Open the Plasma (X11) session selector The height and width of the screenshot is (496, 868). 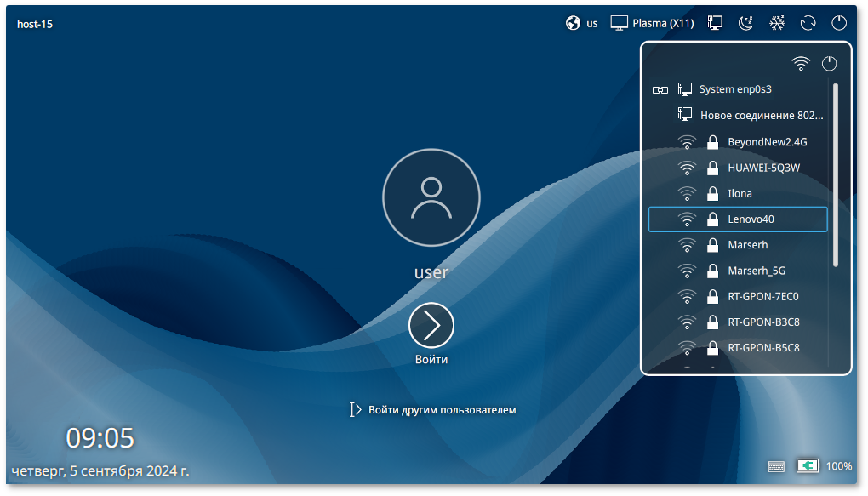click(x=653, y=24)
